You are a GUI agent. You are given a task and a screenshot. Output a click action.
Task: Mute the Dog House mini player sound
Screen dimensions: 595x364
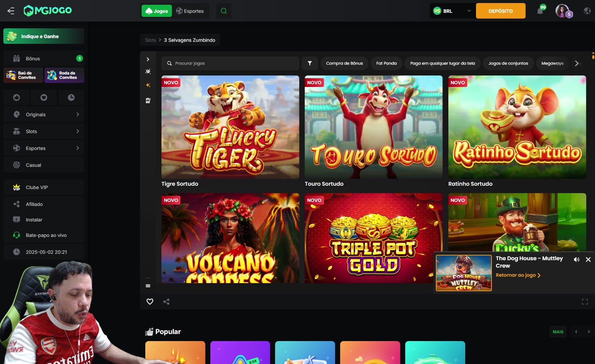576,260
